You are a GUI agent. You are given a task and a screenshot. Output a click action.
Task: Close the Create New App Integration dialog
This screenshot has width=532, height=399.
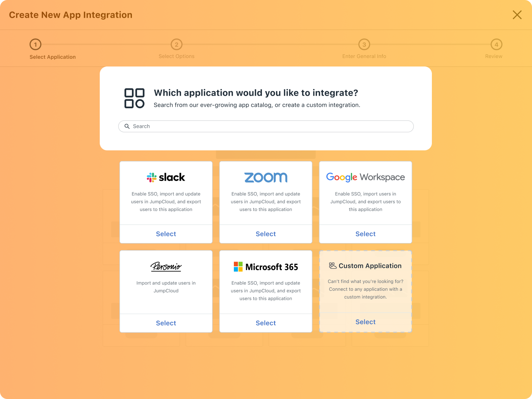[517, 15]
